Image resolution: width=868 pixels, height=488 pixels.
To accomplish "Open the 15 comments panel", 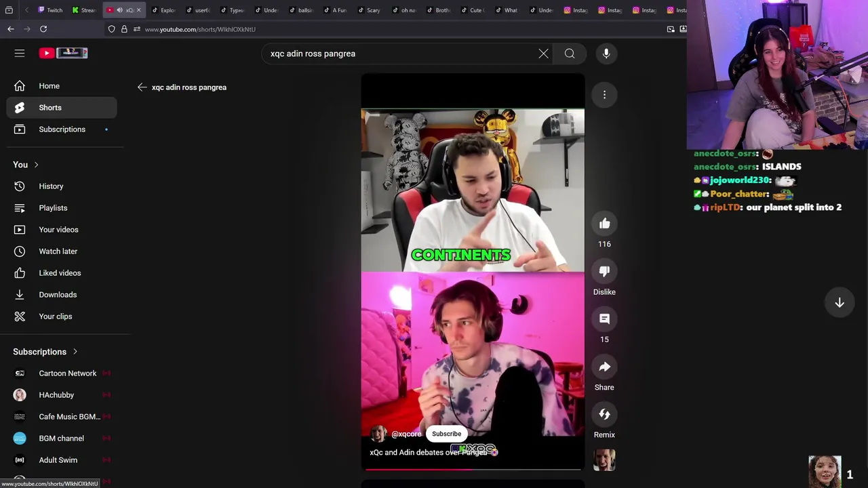I will [604, 319].
